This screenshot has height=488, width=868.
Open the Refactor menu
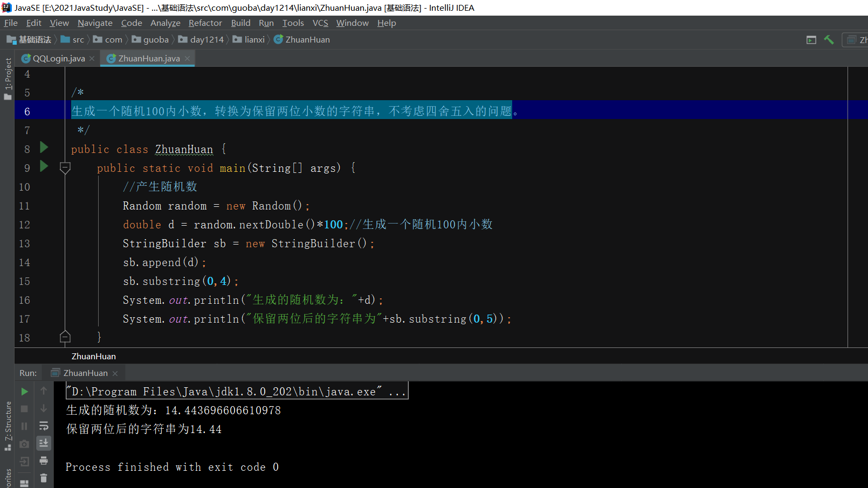(205, 23)
